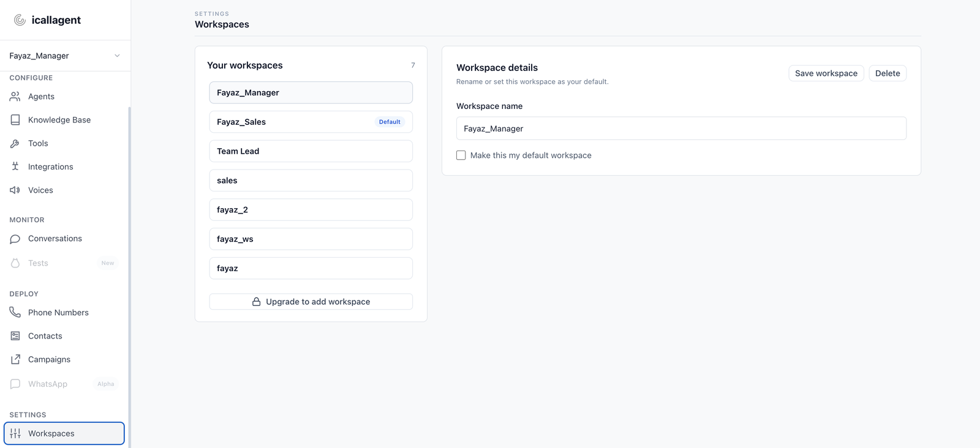This screenshot has height=448, width=980.
Task: Click the Conversations chat bubble icon
Action: (15, 239)
